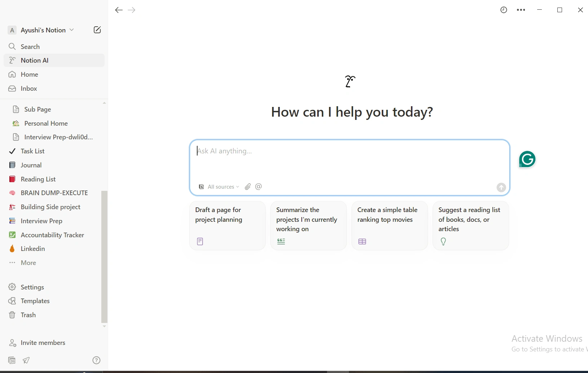Image resolution: width=588 pixels, height=373 pixels.
Task: Submit the prompt with the up-arrow button
Action: (x=501, y=187)
